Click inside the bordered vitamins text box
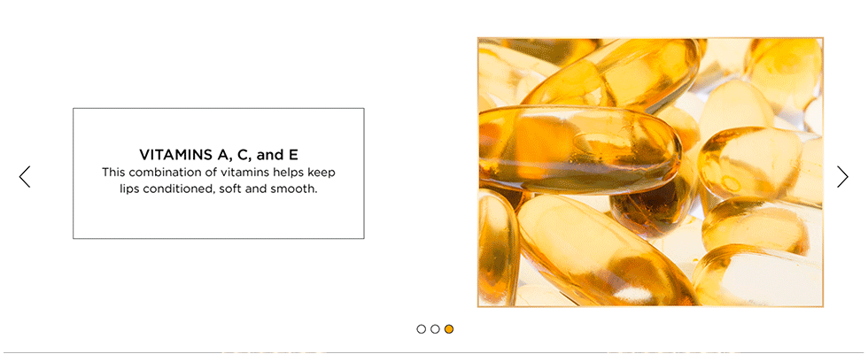 pos(219,173)
